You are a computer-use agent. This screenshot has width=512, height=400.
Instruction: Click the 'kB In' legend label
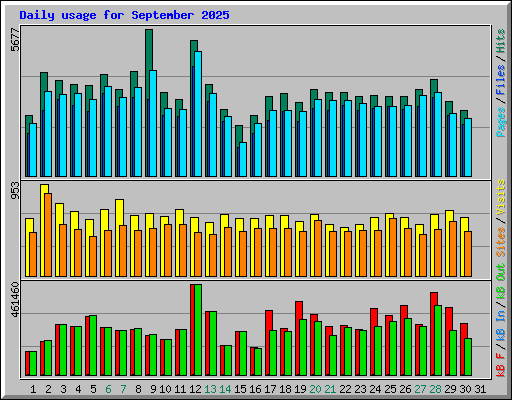pos(501,325)
